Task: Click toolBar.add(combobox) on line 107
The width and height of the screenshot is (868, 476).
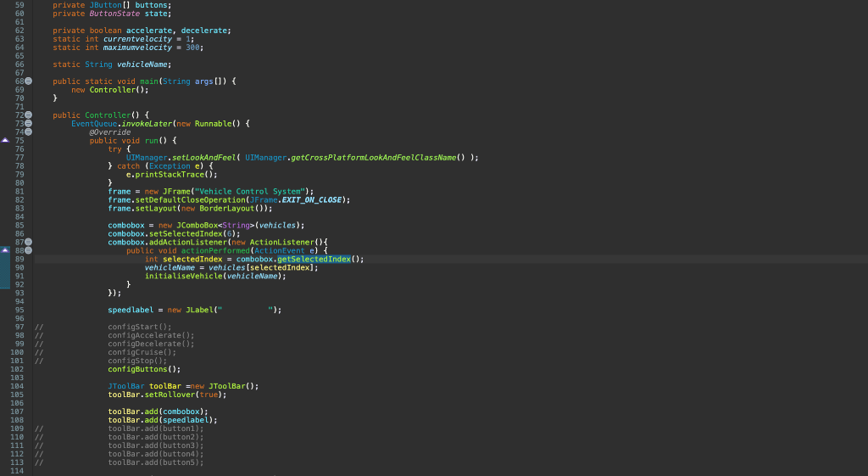Action: click(159, 412)
